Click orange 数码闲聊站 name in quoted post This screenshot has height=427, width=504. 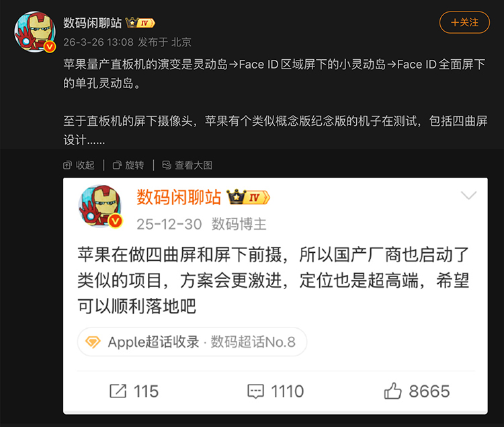[179, 197]
